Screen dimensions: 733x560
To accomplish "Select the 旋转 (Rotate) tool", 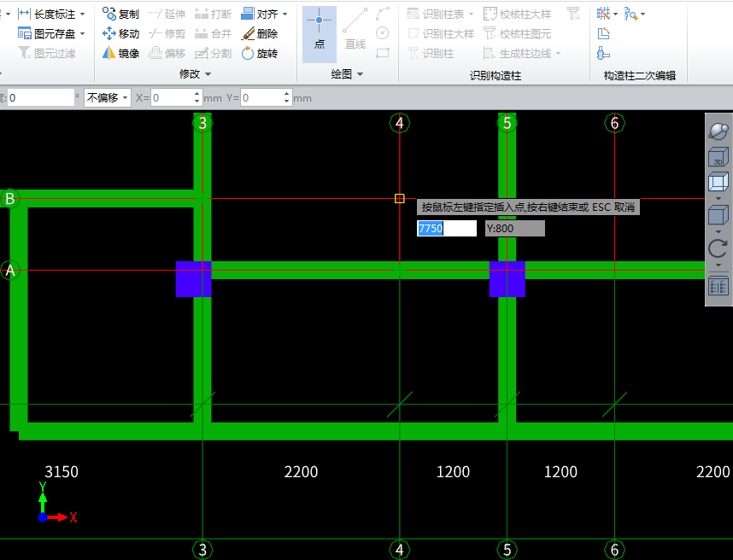I will [x=260, y=53].
